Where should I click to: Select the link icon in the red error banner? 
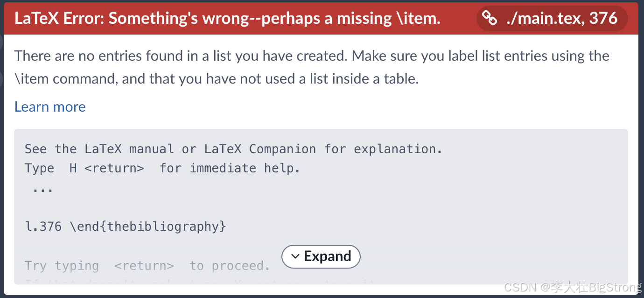coord(490,18)
